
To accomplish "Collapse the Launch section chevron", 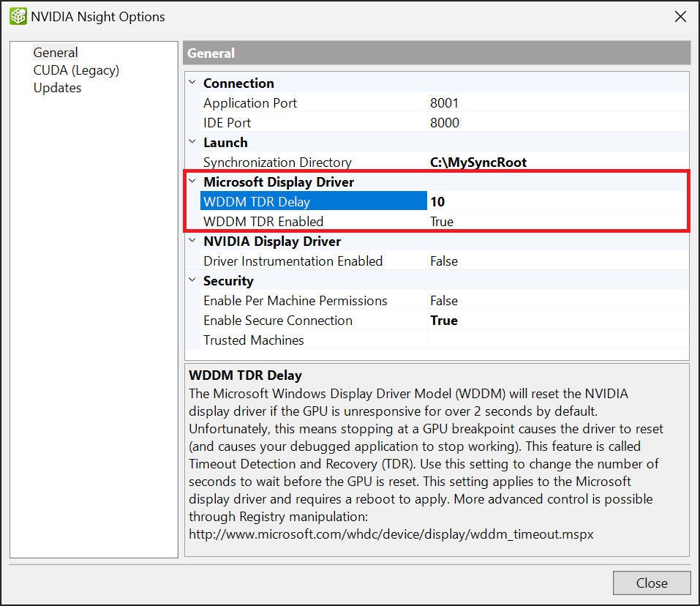I will (x=192, y=142).
